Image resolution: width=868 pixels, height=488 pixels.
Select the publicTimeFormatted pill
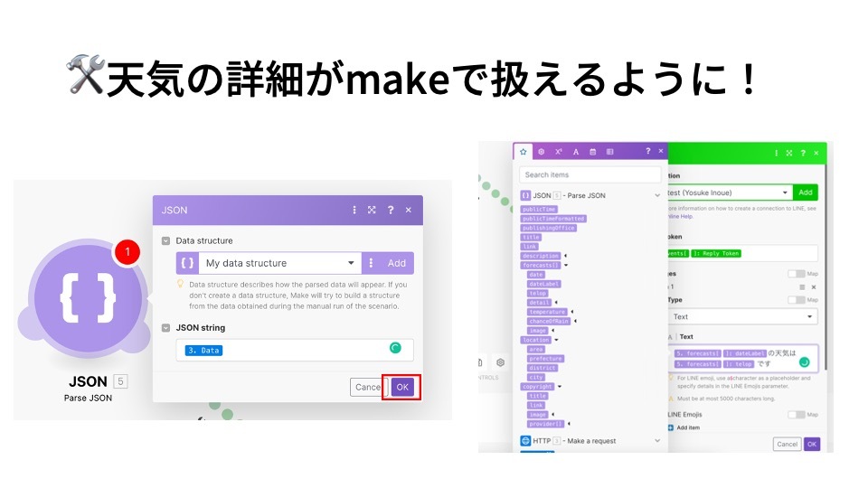click(553, 219)
